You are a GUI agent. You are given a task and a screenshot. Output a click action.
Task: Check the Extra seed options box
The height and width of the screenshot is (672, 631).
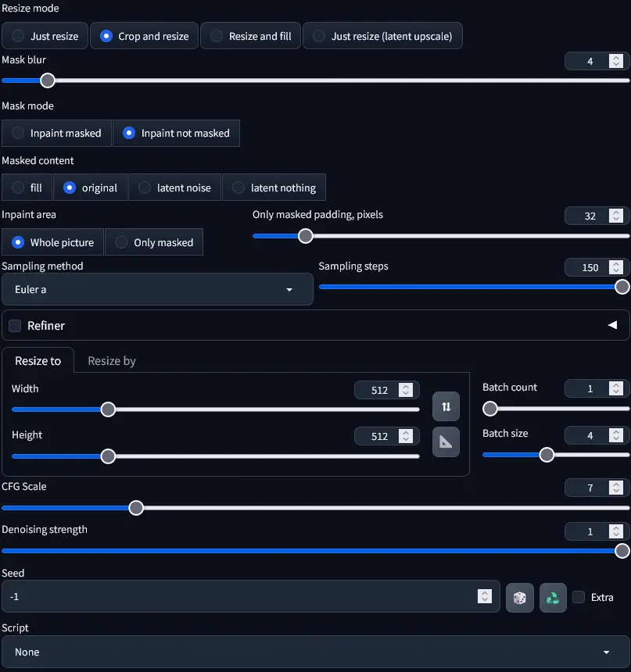[x=577, y=597]
